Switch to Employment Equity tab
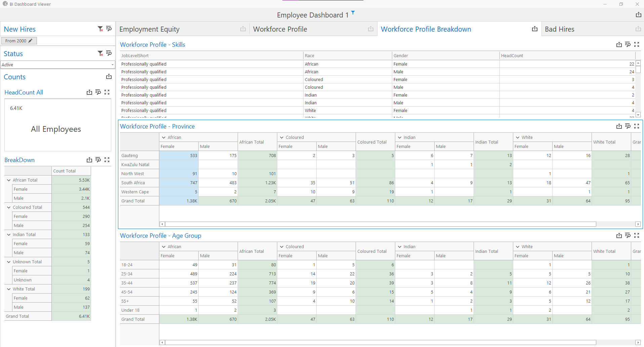 149,29
